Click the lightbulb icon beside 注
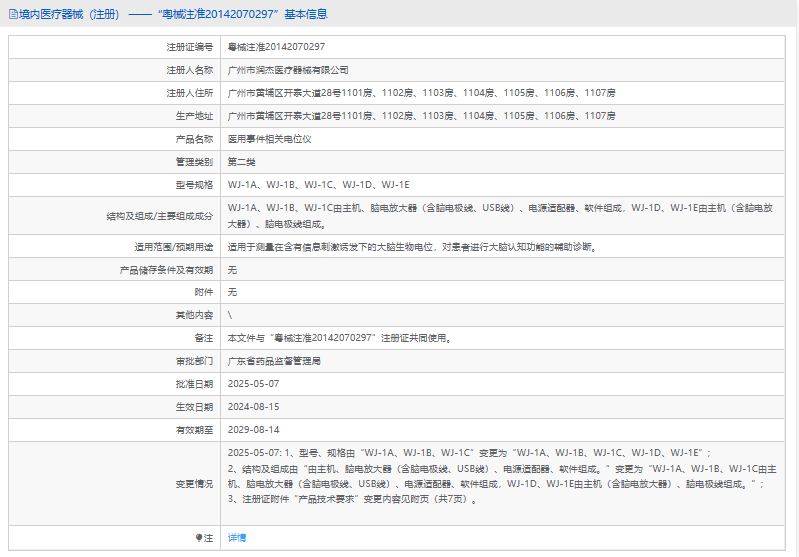 point(199,538)
